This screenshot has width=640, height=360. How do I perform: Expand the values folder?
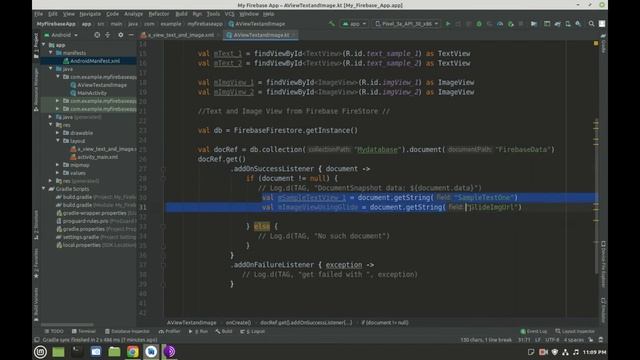[x=58, y=173]
